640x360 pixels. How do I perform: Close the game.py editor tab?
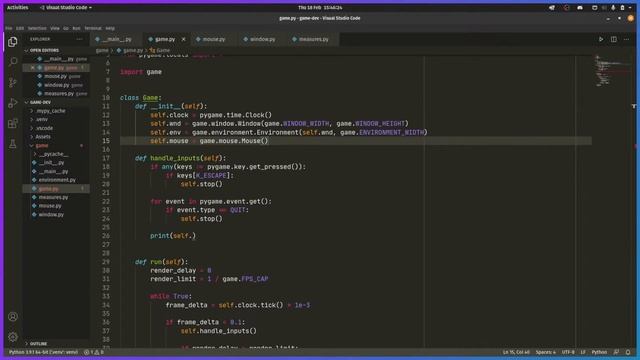tap(183, 39)
